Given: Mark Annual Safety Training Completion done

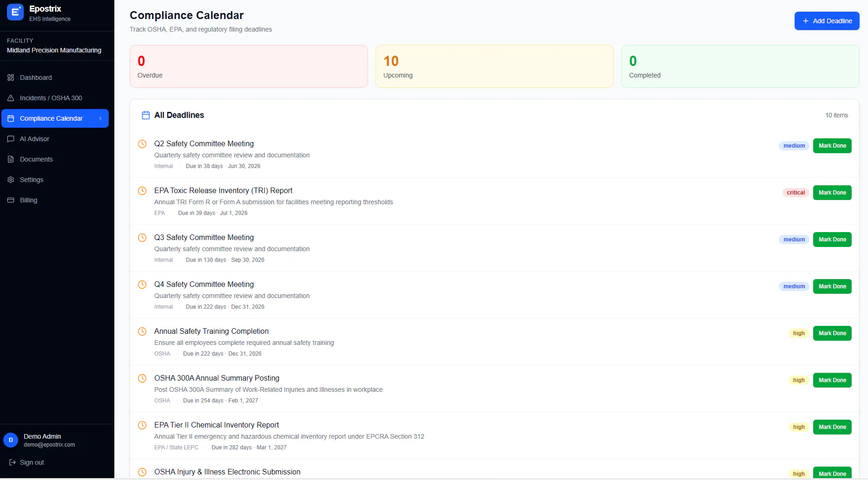Looking at the screenshot, I should click(x=832, y=333).
